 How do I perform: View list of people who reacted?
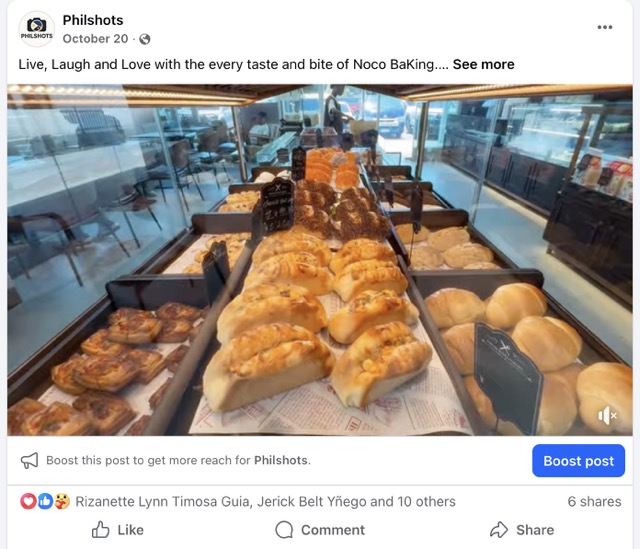(265, 502)
